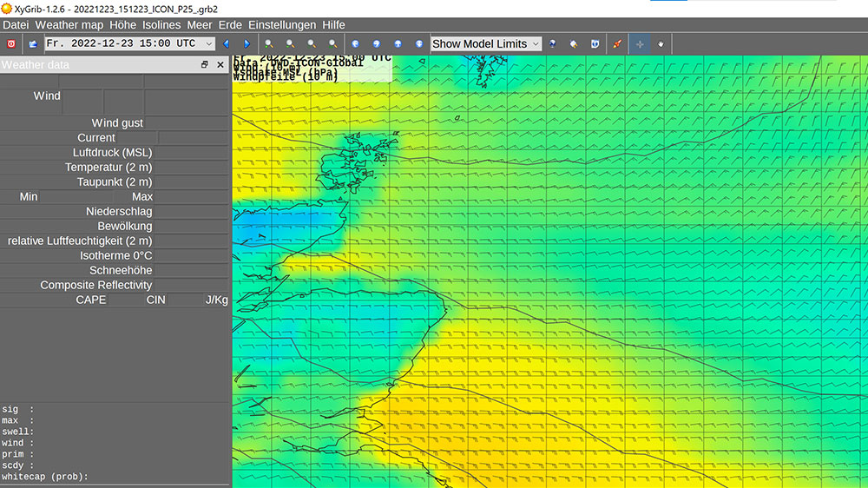
Task: Click the globe icon after Model Limits
Action: click(552, 43)
